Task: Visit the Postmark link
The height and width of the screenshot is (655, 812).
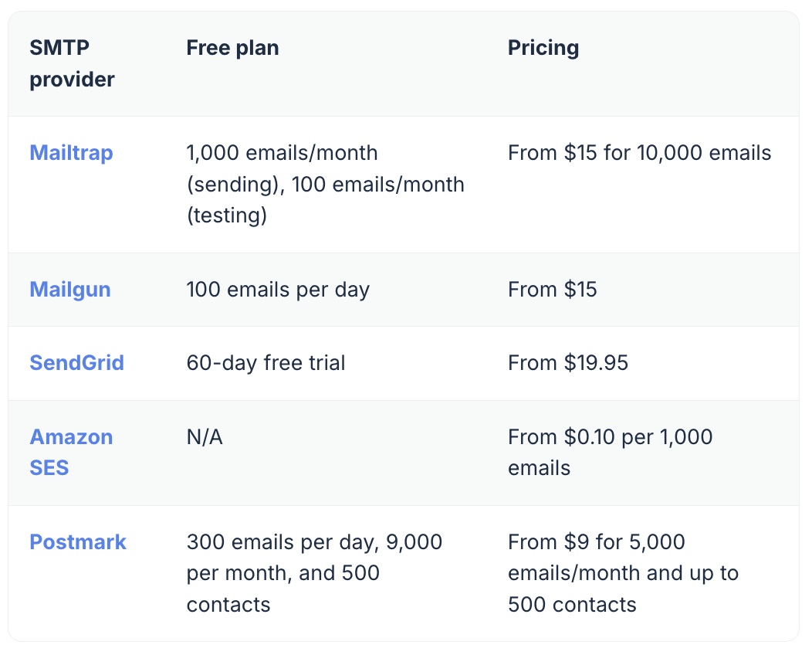Action: click(x=78, y=542)
